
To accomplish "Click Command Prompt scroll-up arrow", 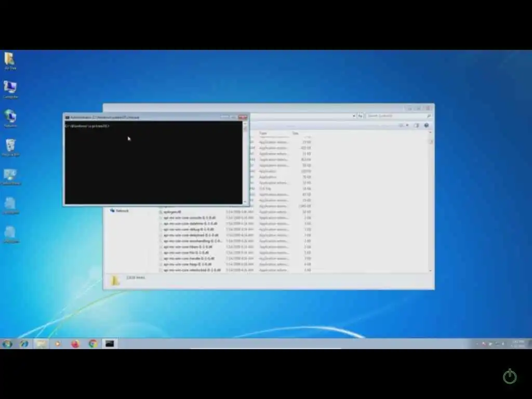I will point(245,124).
